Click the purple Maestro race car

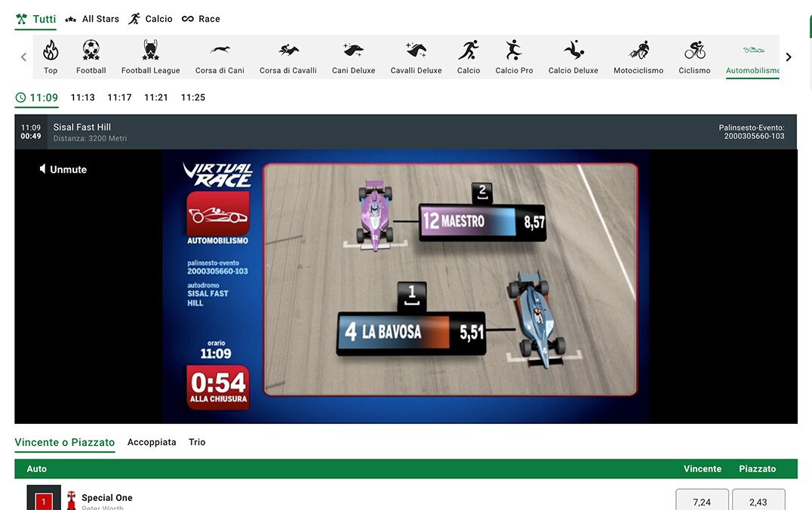pyautogui.click(x=375, y=215)
